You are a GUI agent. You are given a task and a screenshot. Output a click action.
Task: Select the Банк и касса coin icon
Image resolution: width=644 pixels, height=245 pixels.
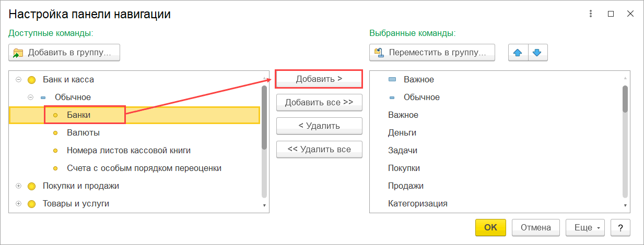point(31,80)
